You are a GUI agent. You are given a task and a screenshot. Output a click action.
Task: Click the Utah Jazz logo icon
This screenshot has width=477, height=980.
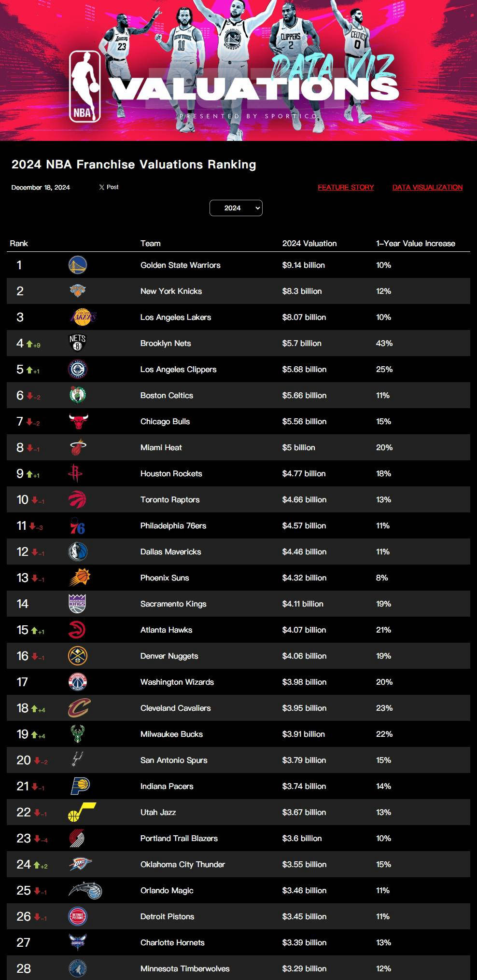tap(82, 812)
